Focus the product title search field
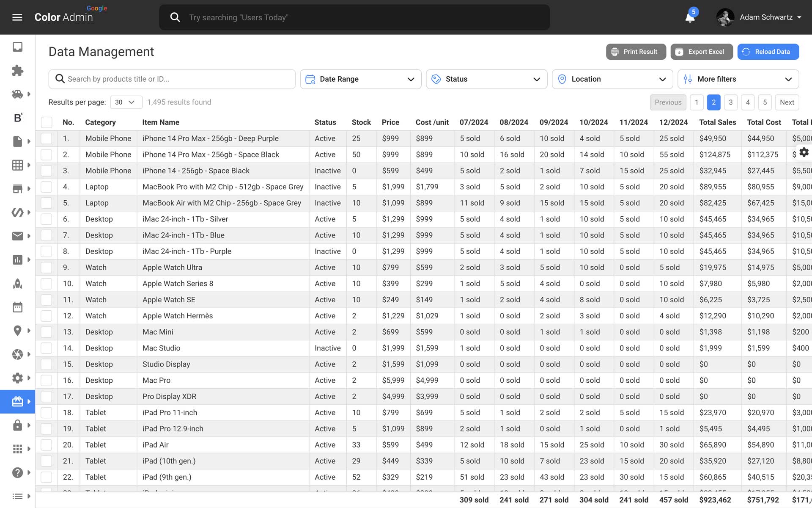The height and width of the screenshot is (508, 812). pos(178,79)
